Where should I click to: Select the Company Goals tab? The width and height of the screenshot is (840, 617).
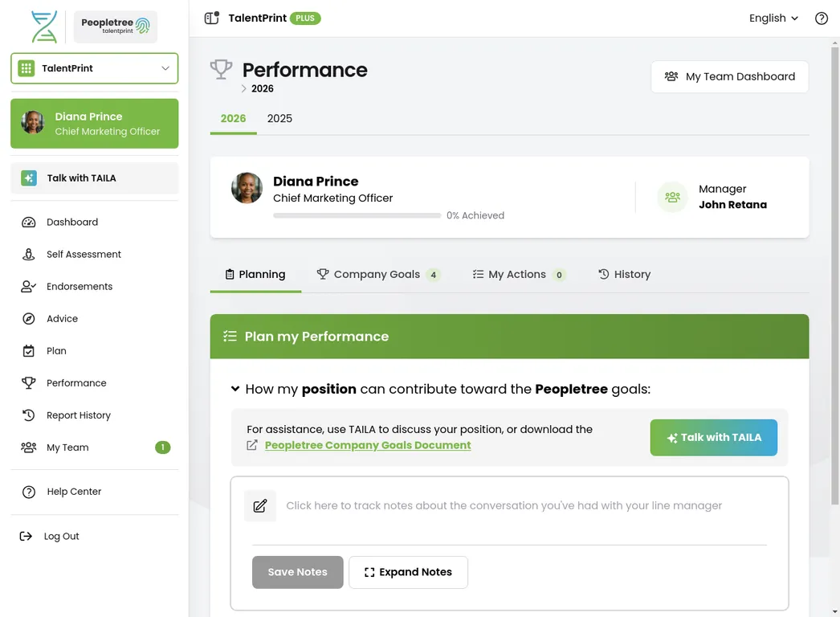click(x=378, y=275)
